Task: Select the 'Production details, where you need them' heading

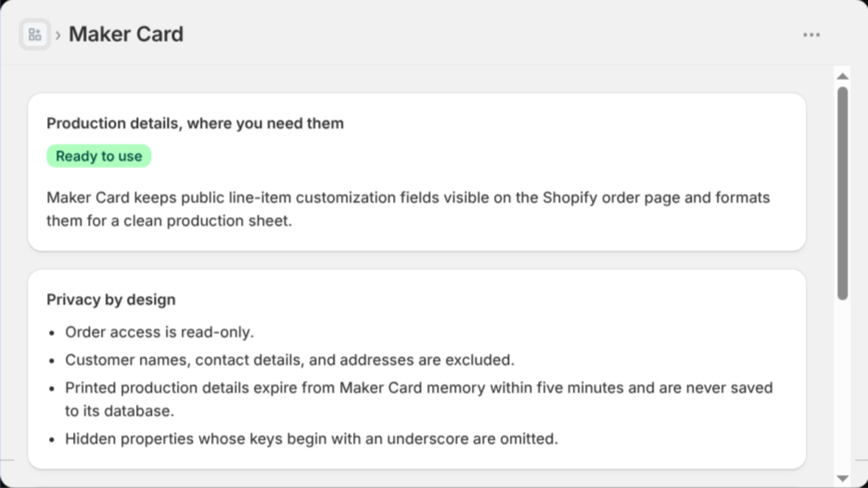Action: (x=195, y=124)
